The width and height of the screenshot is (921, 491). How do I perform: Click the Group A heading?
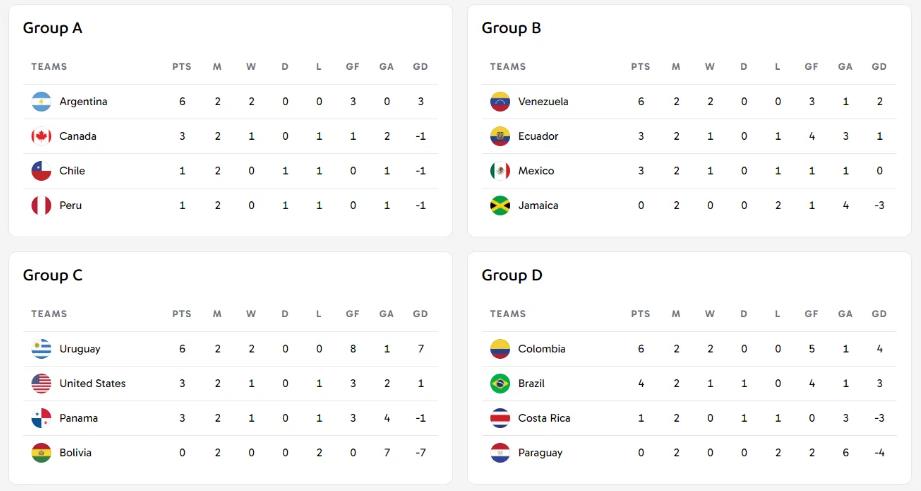pos(52,28)
